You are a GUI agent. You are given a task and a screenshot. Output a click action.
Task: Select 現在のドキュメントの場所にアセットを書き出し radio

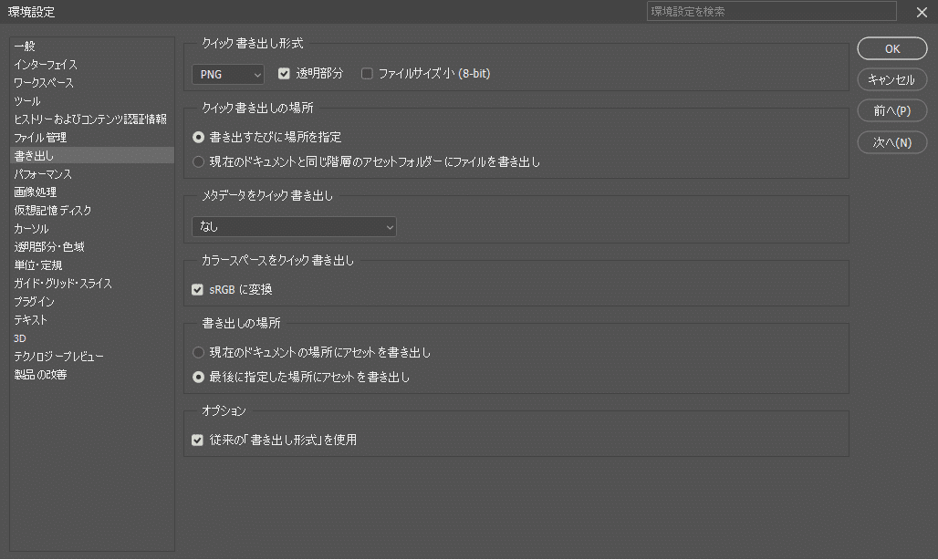[x=198, y=352]
